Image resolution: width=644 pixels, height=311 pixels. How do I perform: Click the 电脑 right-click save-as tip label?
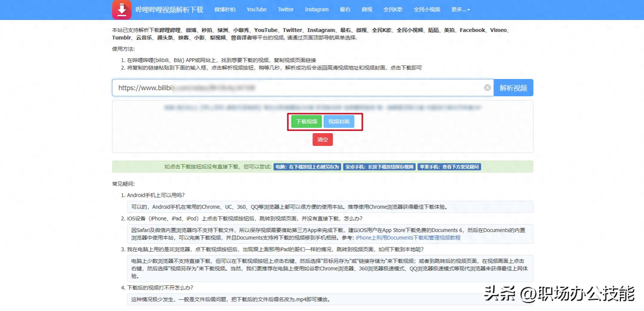307,167
